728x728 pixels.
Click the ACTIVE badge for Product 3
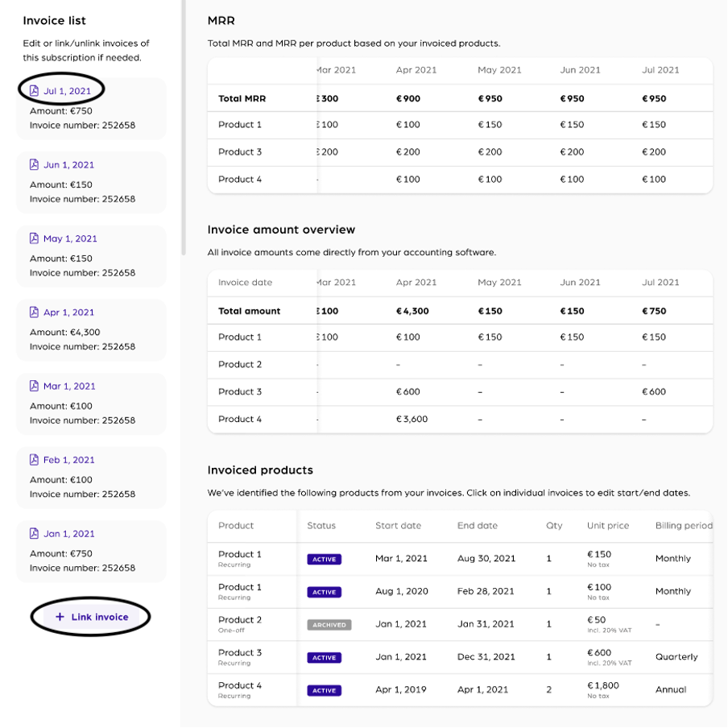click(x=324, y=657)
